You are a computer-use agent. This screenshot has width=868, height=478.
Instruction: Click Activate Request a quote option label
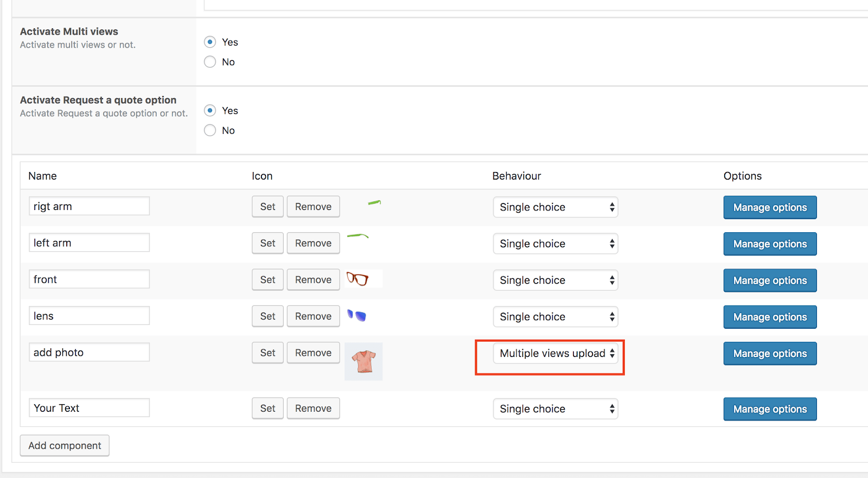point(98,100)
